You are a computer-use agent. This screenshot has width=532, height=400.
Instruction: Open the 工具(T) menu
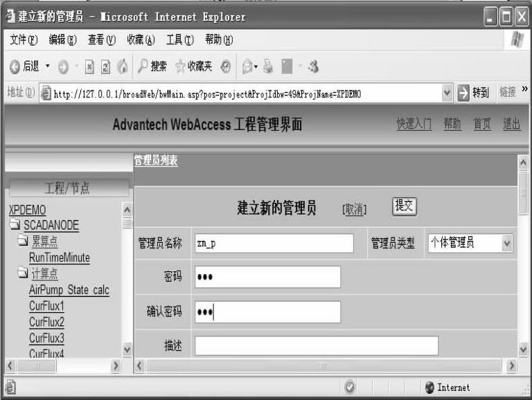pos(180,39)
